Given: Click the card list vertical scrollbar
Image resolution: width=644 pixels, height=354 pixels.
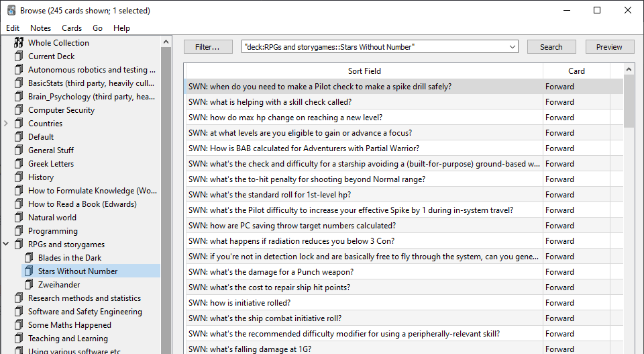Looking at the screenshot, I should pos(629,202).
